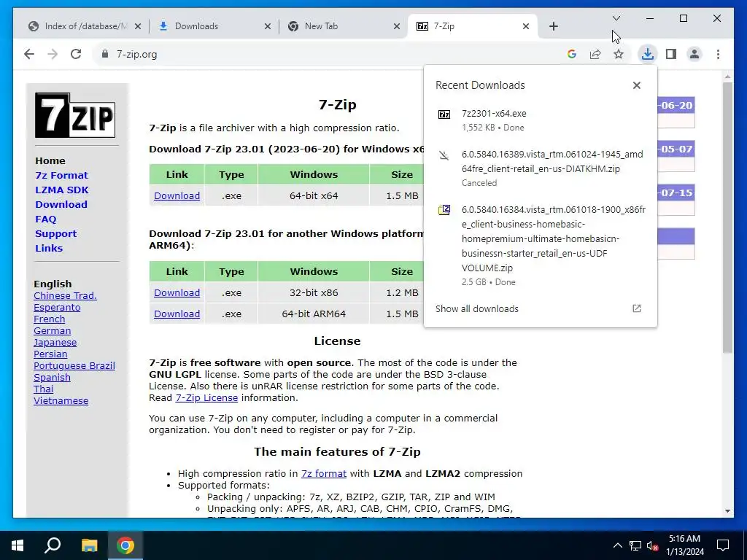
Task: Go back with the browser back arrow
Action: click(29, 54)
